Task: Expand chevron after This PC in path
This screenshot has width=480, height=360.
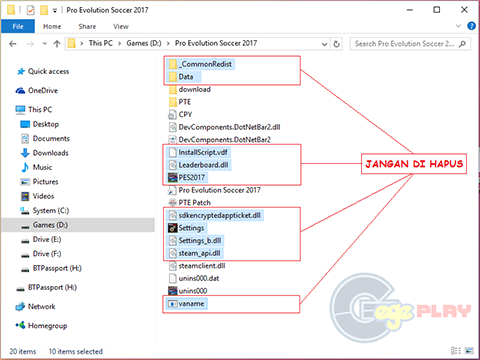Action: click(119, 44)
